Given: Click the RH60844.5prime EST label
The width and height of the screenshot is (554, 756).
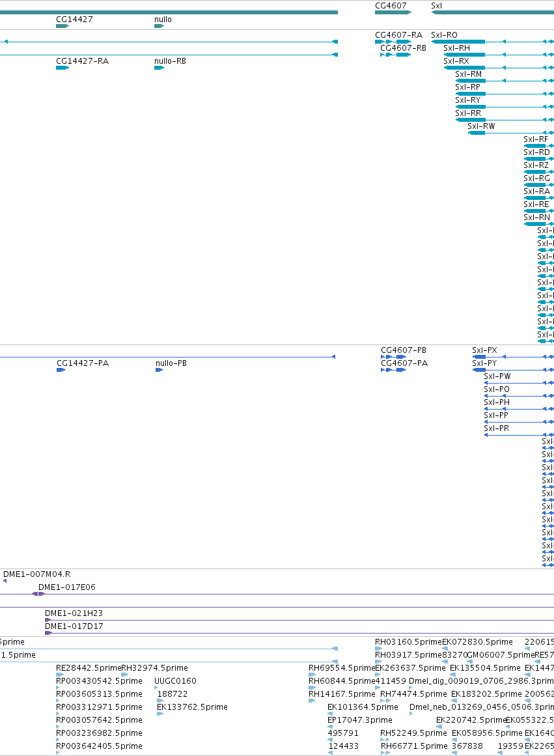Looking at the screenshot, I should click(x=341, y=681).
